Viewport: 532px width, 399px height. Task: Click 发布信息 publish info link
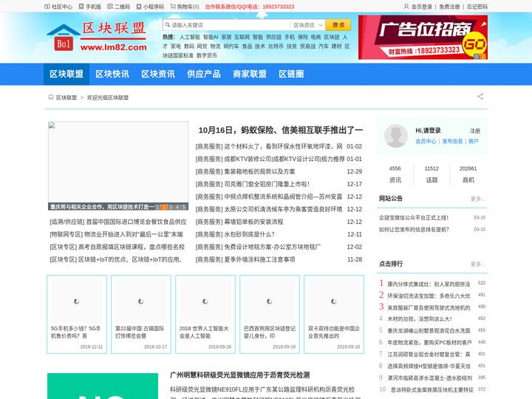click(x=452, y=141)
